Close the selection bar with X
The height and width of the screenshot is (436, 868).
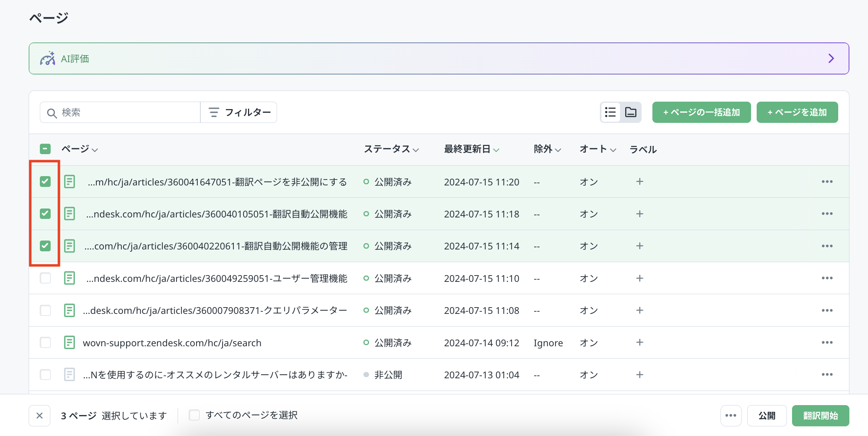(39, 416)
